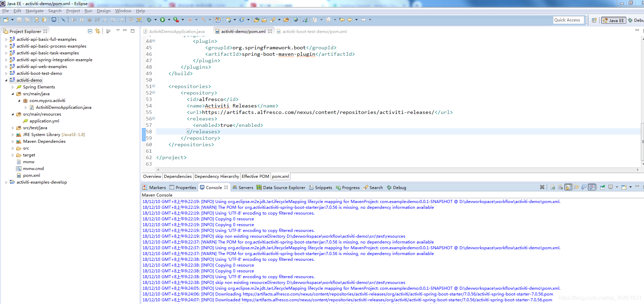
Task: Click the New wizard toolbar icon
Action: tap(5, 20)
